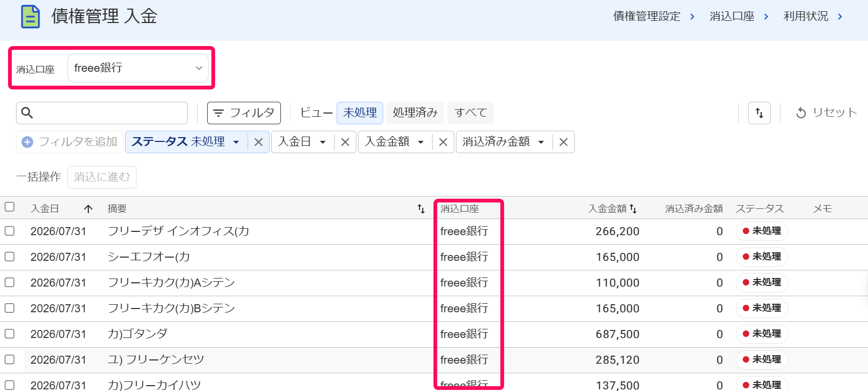Open the 消込口座 freee銀行 dropdown
The height and width of the screenshot is (391, 868).
point(138,68)
